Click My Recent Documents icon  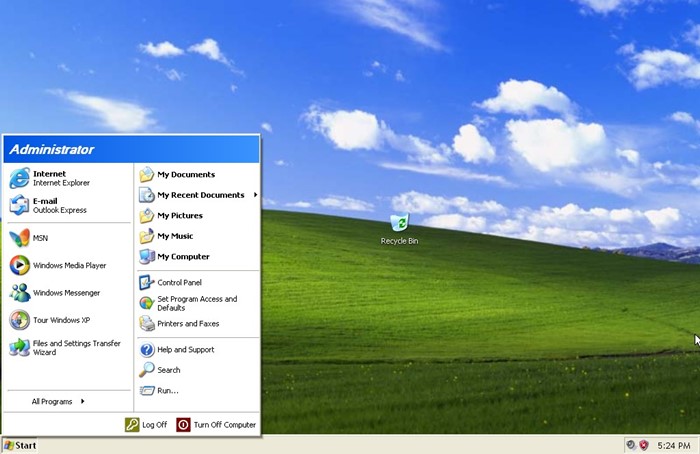pyautogui.click(x=146, y=195)
